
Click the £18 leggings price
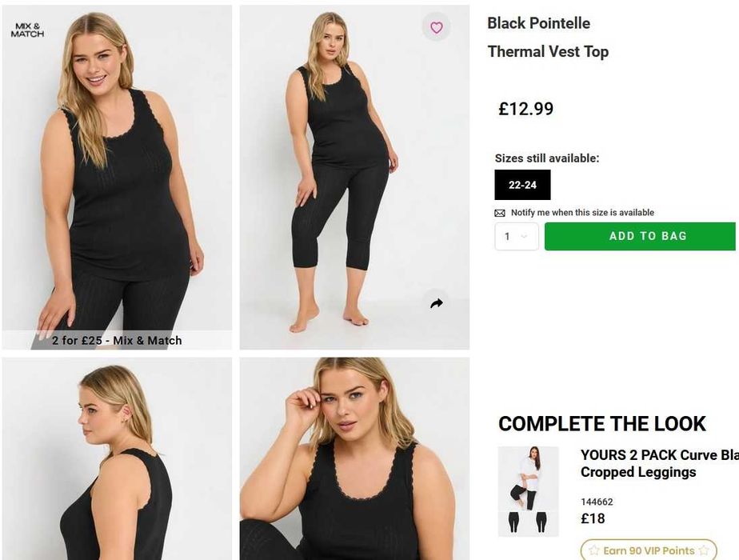pyautogui.click(x=593, y=518)
